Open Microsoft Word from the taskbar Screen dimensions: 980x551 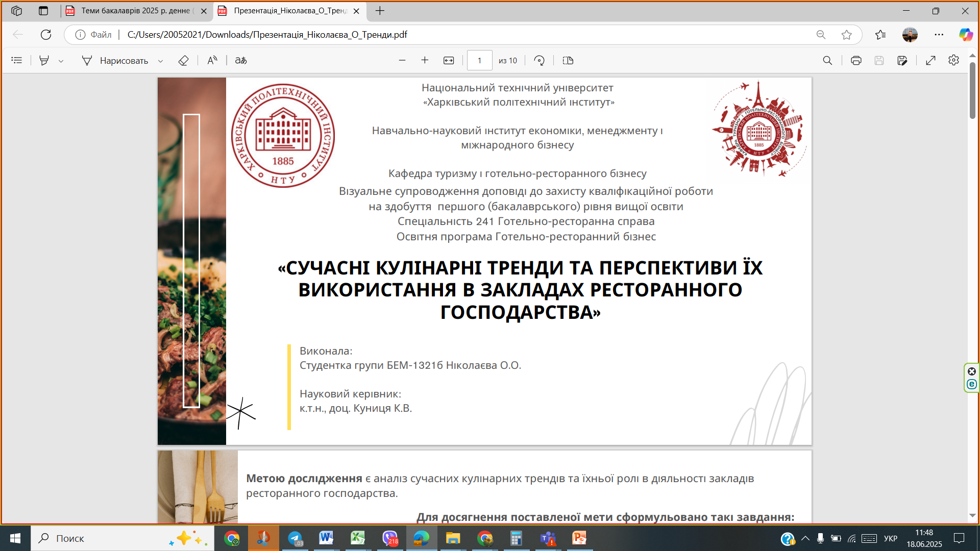click(x=326, y=538)
